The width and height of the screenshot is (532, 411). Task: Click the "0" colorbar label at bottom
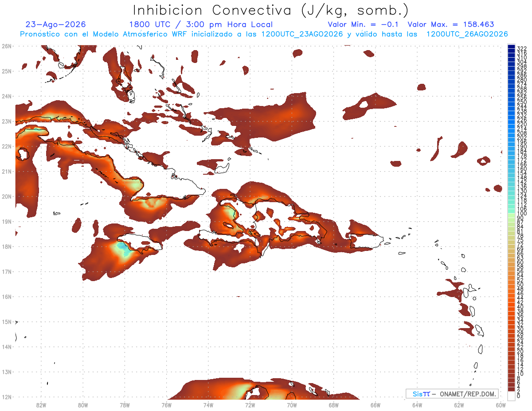519,396
